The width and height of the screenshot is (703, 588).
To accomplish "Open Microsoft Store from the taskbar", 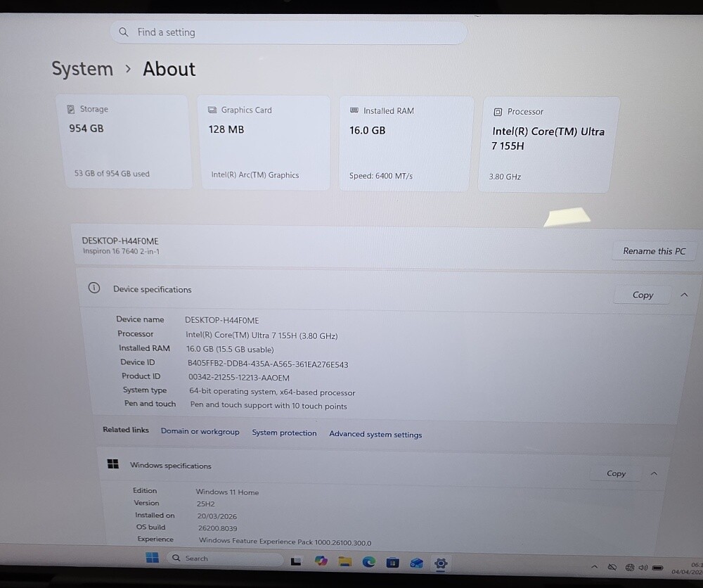I will (393, 563).
